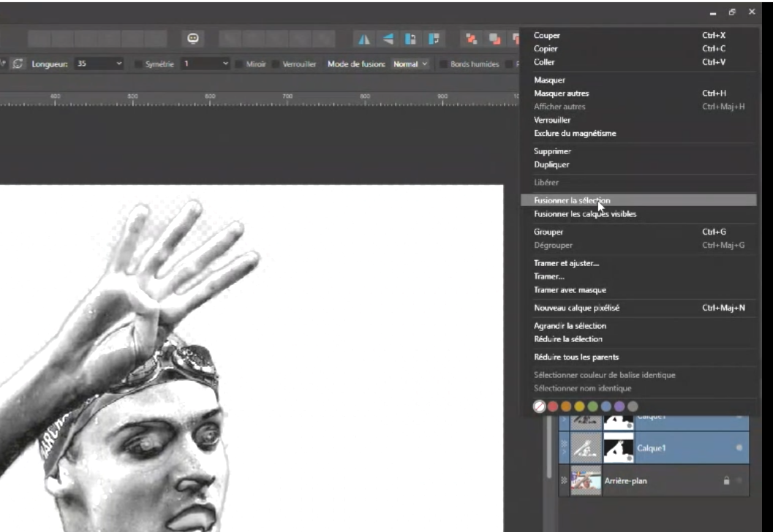This screenshot has height=532, width=773.
Task: Choose Fusionner la sélection in context menu
Action: (x=572, y=200)
